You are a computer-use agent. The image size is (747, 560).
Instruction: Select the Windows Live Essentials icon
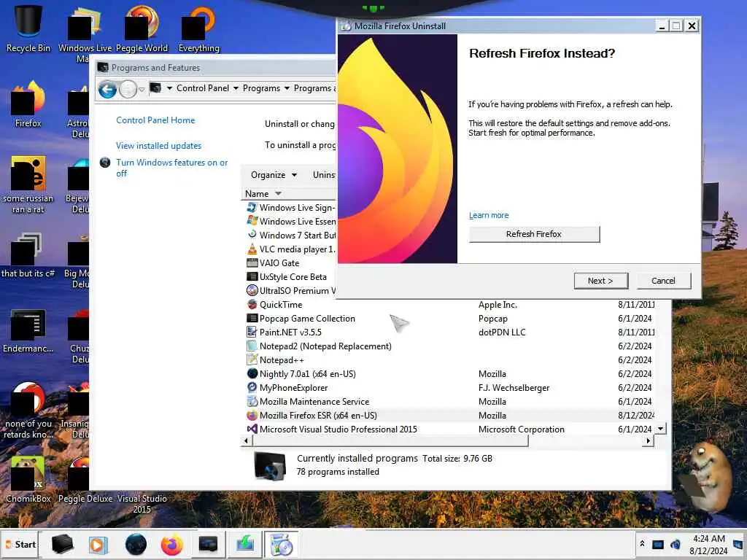[x=252, y=222]
